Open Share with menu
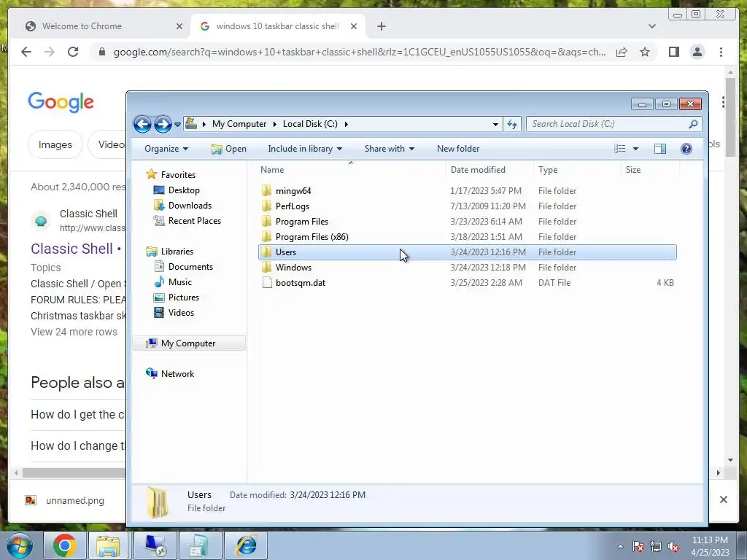Viewport: 747px width, 560px height. click(x=390, y=149)
